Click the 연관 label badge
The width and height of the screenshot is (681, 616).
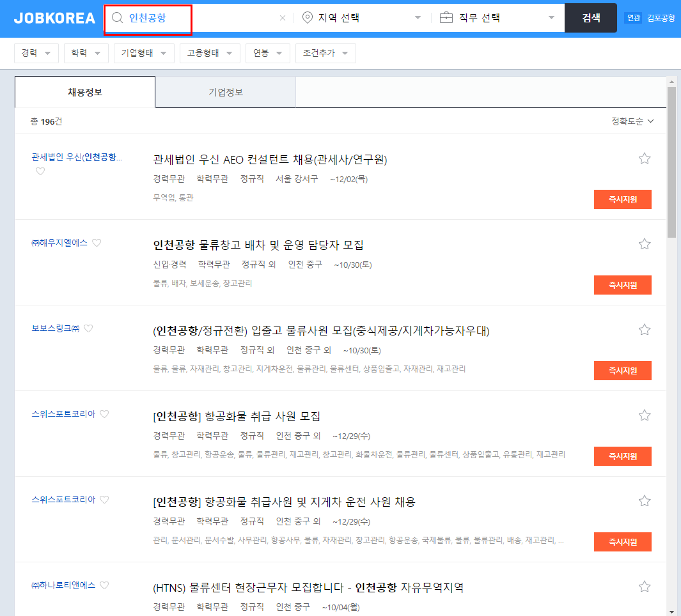click(x=633, y=18)
